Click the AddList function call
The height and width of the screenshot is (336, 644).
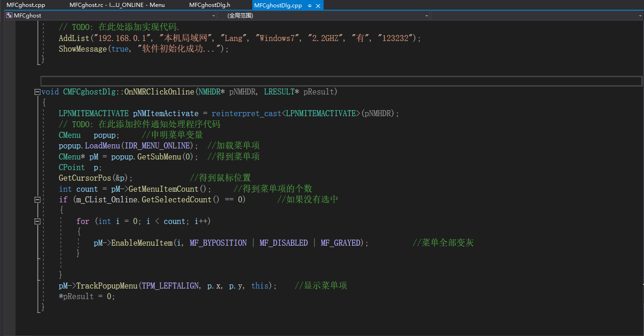coord(74,38)
